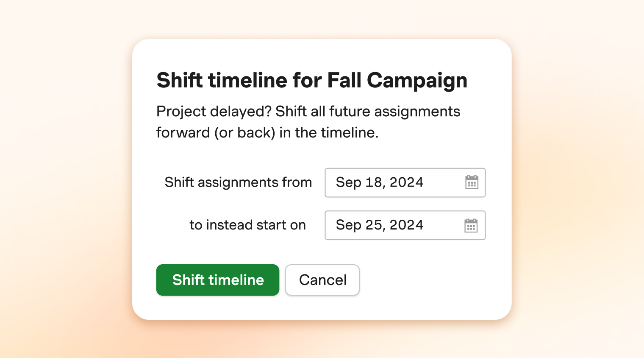644x358 pixels.
Task: Click the "to instead start on" label
Action: click(247, 225)
